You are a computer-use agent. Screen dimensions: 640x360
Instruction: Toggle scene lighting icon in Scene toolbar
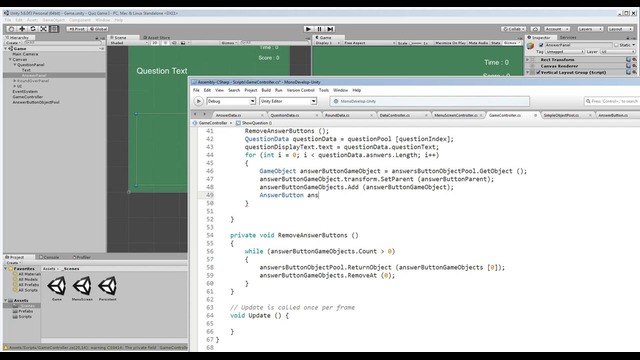pos(165,43)
